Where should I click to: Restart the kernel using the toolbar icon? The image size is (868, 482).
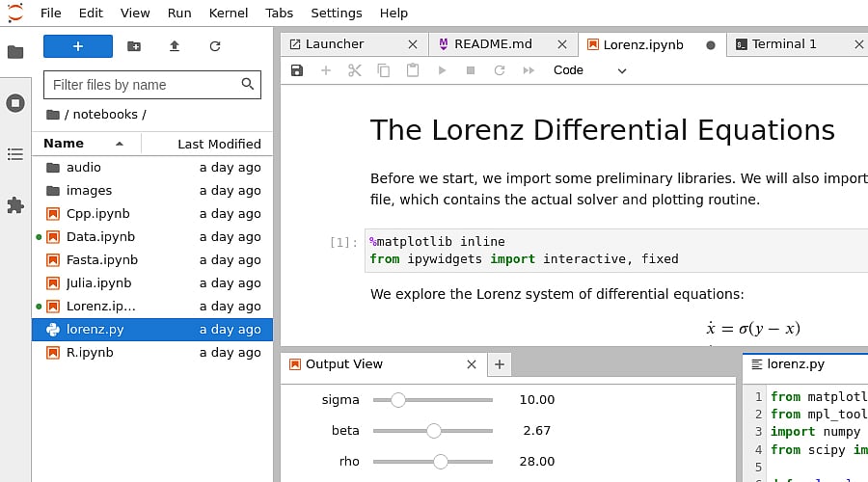coord(500,70)
